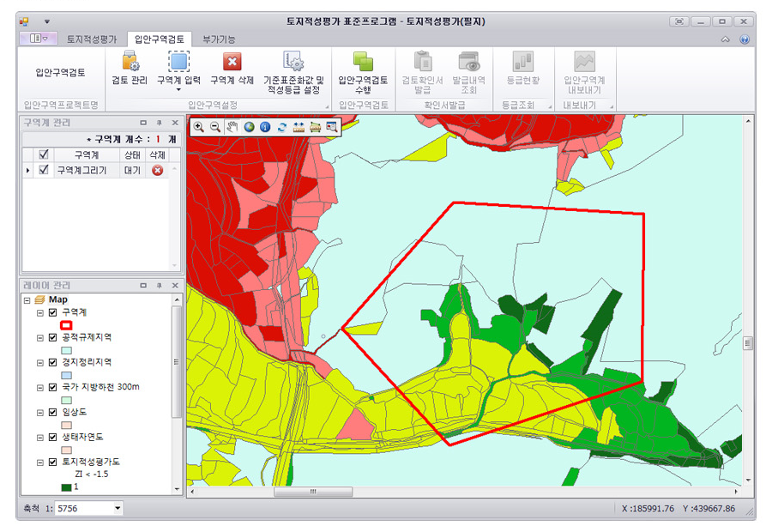The height and width of the screenshot is (532, 772).
Task: Toggle the 구역계 layer checkbox
Action: pos(52,312)
